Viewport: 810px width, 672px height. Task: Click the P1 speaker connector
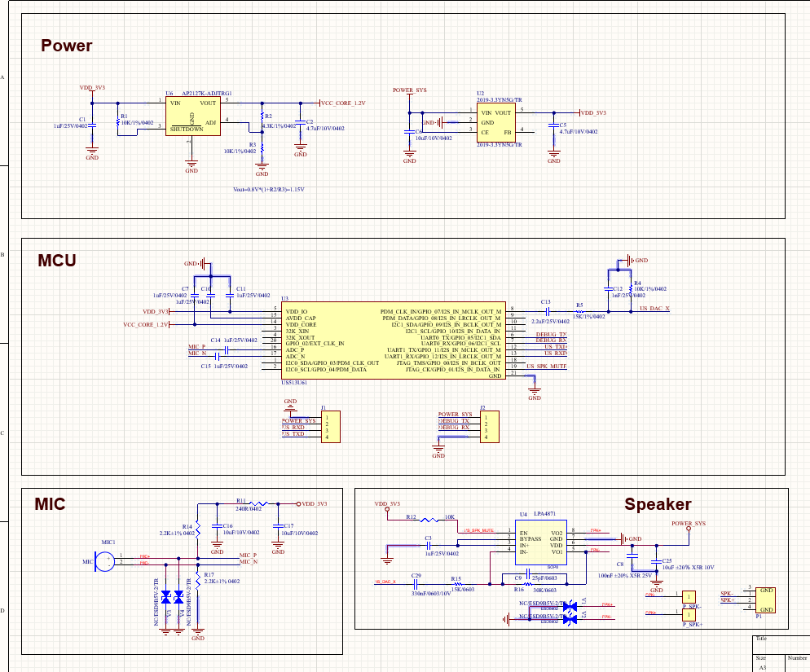point(765,600)
